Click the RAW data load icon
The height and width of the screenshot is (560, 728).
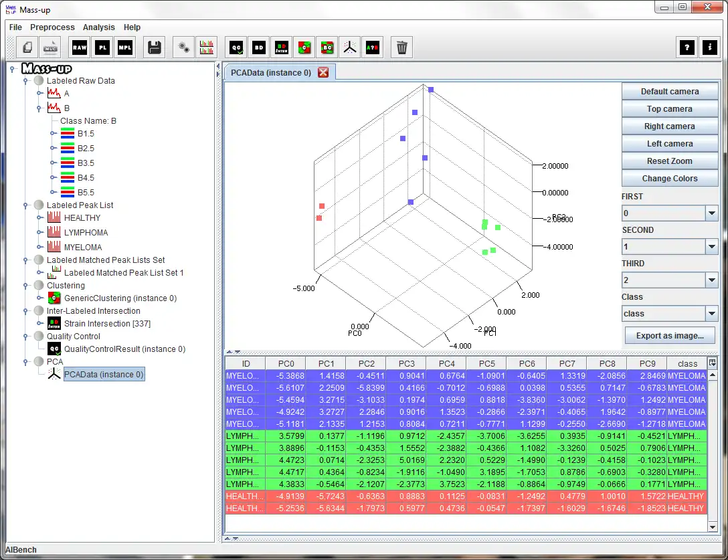pos(80,48)
